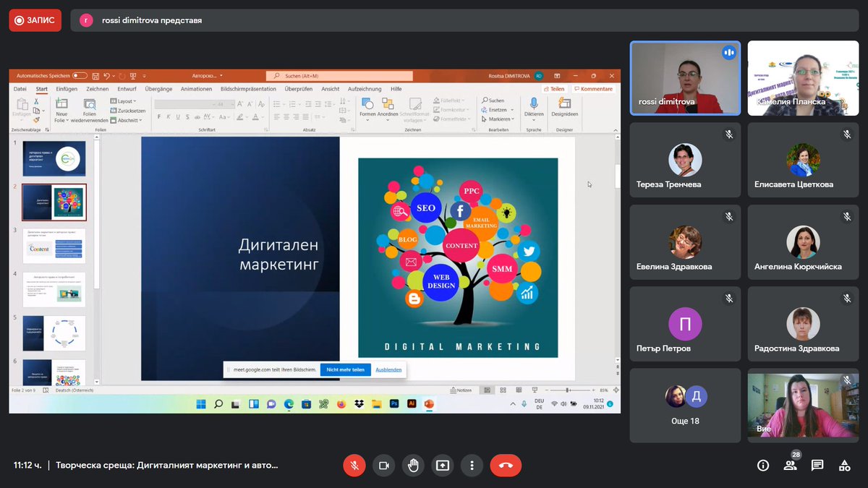Expand the Abschnitt dropdown

126,120
